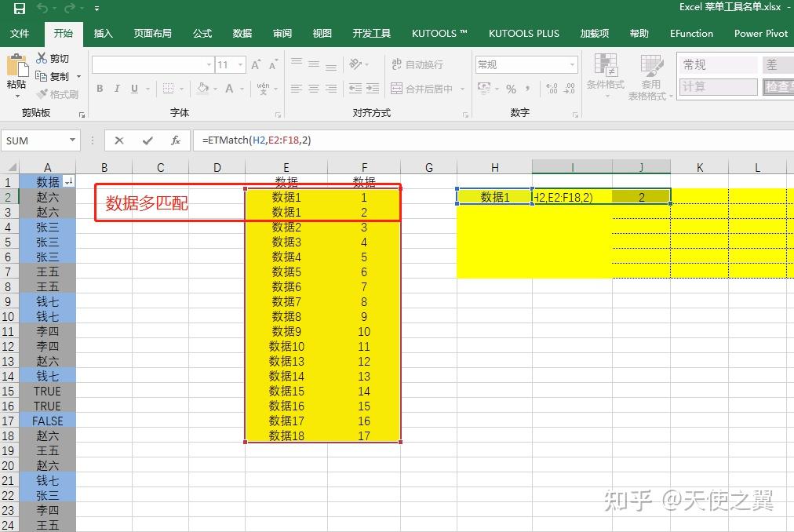Toggle Bold formatting
794x532 pixels.
pyautogui.click(x=100, y=89)
